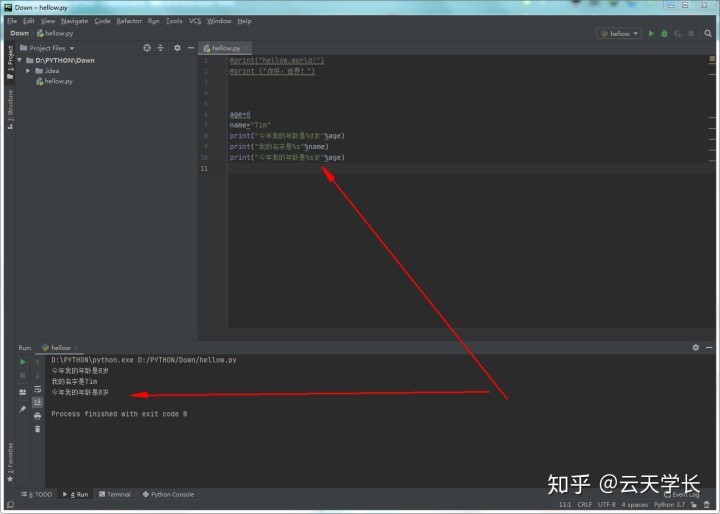The height and width of the screenshot is (514, 720).
Task: Open the Python Console tool window
Action: [x=168, y=494]
